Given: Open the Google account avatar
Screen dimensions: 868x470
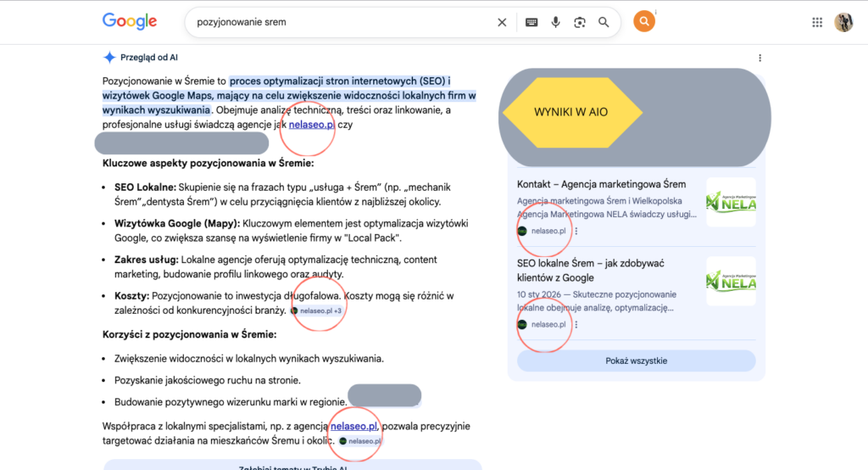Looking at the screenshot, I should (x=843, y=22).
